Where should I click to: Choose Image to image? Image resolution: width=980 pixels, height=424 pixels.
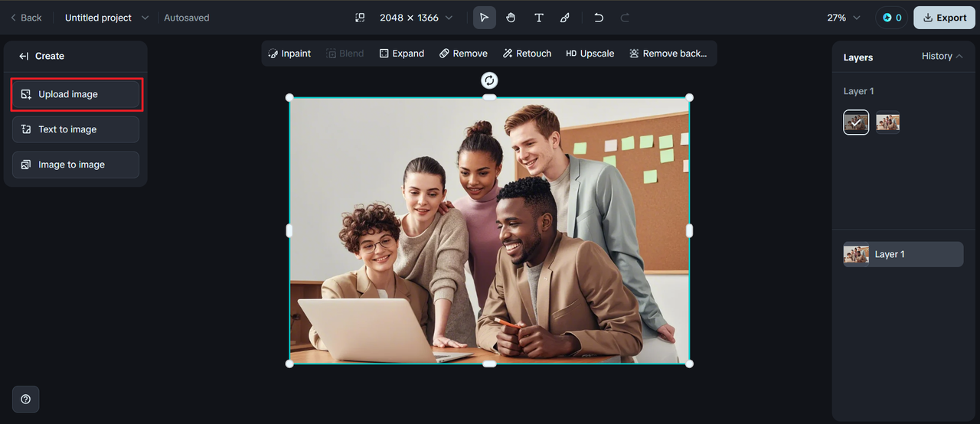[x=76, y=165]
